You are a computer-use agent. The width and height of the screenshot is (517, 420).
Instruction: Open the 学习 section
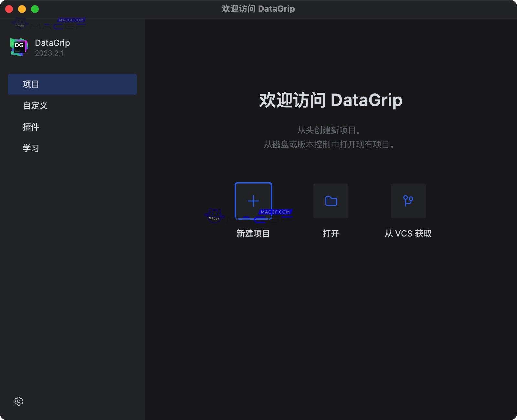pyautogui.click(x=31, y=148)
